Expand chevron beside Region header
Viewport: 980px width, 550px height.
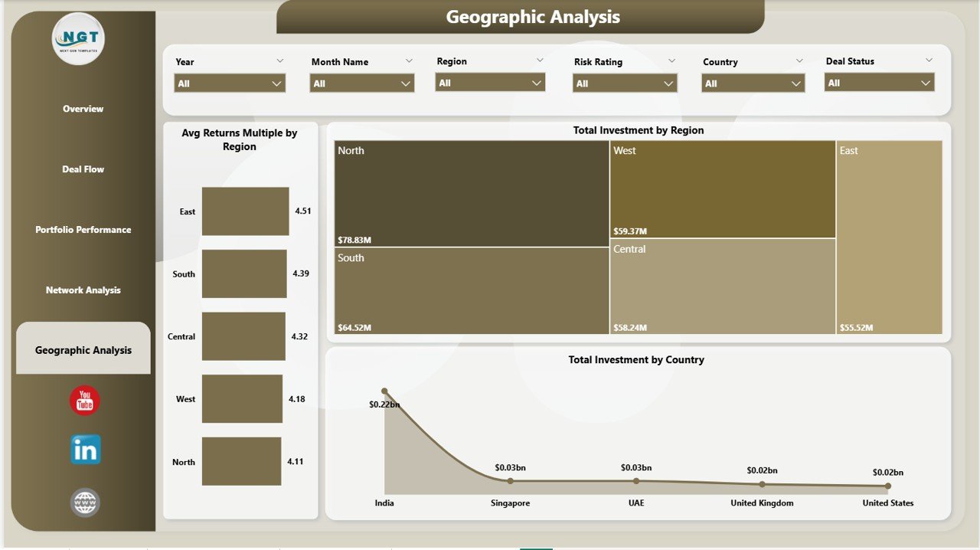[x=540, y=61]
